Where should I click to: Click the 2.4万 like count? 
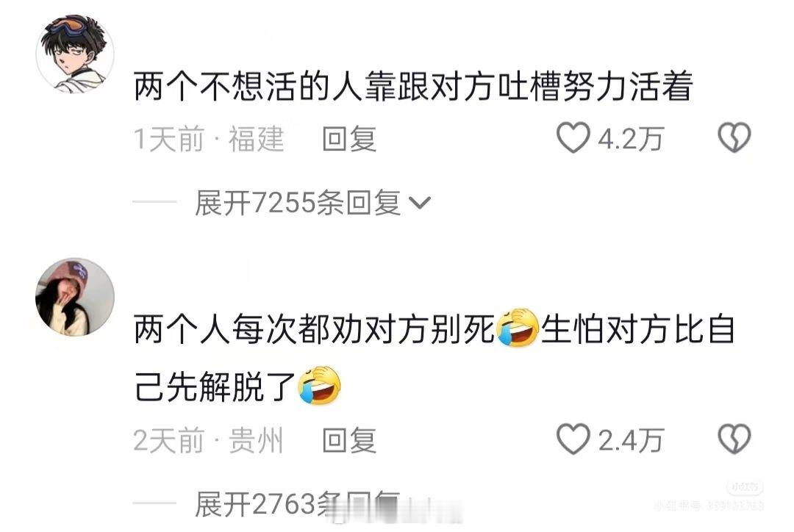(x=631, y=440)
